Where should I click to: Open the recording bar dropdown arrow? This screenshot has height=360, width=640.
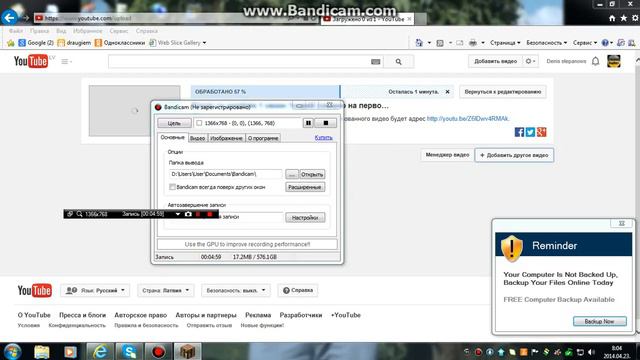pos(178,214)
